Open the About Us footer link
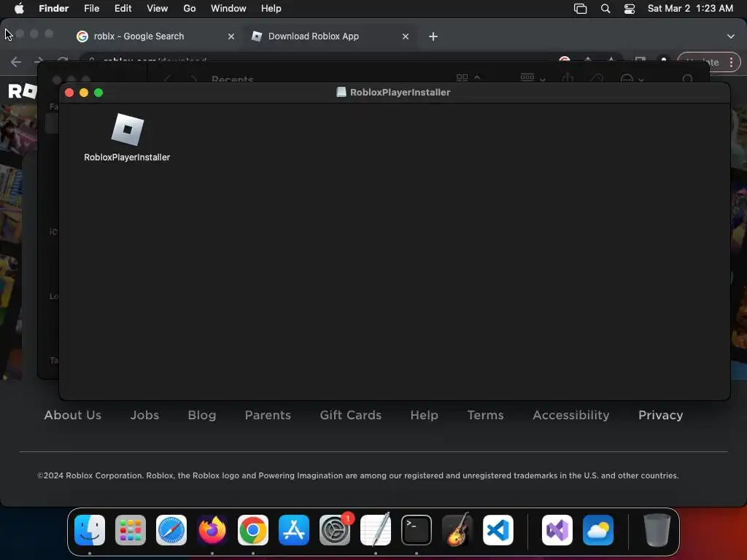 point(73,415)
